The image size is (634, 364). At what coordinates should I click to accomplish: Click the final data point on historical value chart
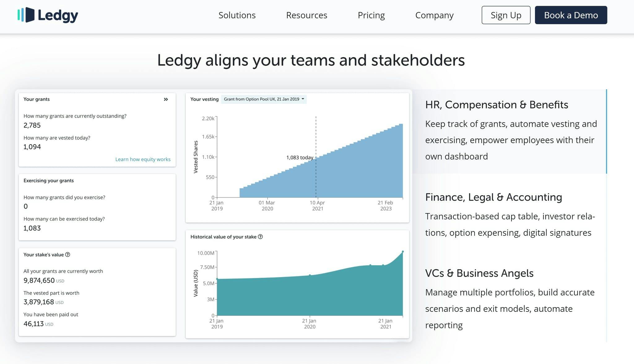pos(403,252)
